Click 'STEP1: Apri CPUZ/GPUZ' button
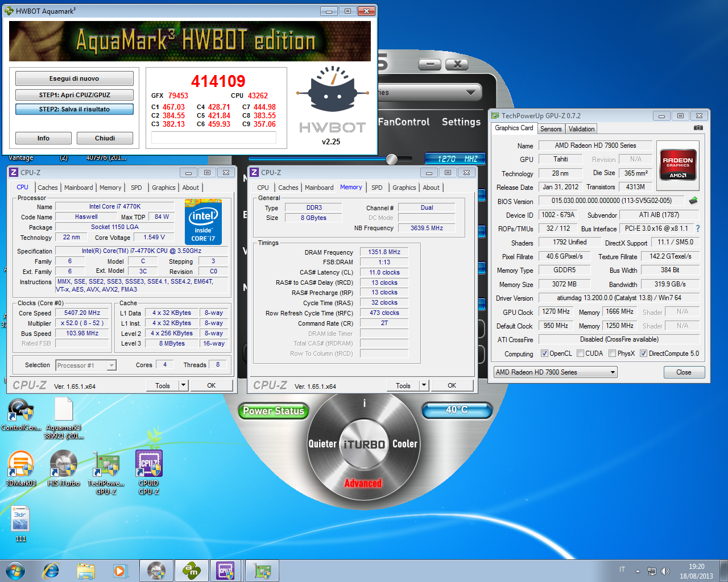Image resolution: width=728 pixels, height=582 pixels. tap(74, 95)
